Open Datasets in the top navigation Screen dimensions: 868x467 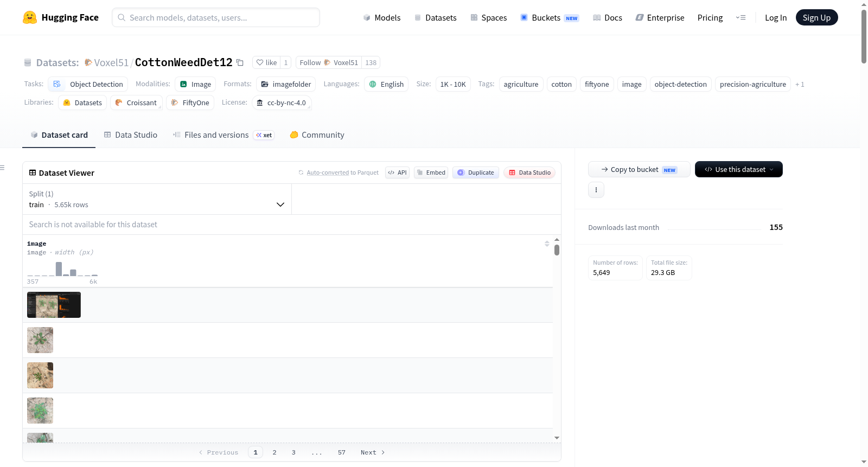coord(435,17)
